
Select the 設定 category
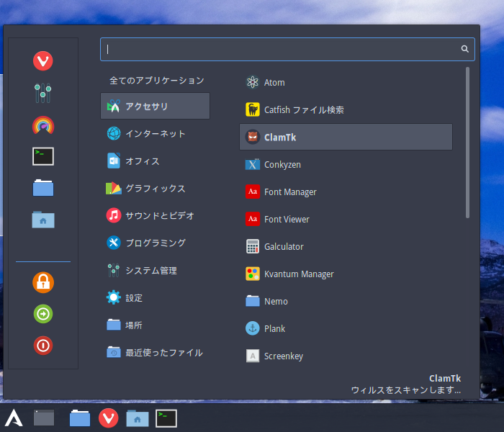156,297
